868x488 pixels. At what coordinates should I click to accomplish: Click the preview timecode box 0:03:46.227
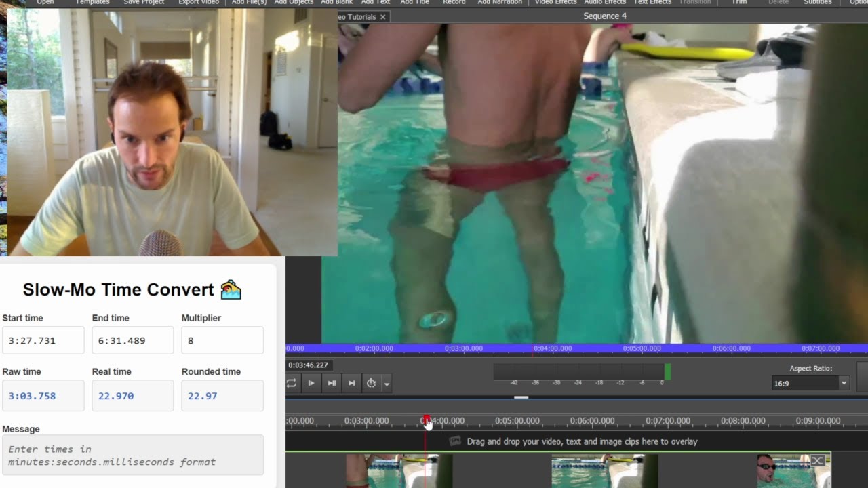click(309, 365)
